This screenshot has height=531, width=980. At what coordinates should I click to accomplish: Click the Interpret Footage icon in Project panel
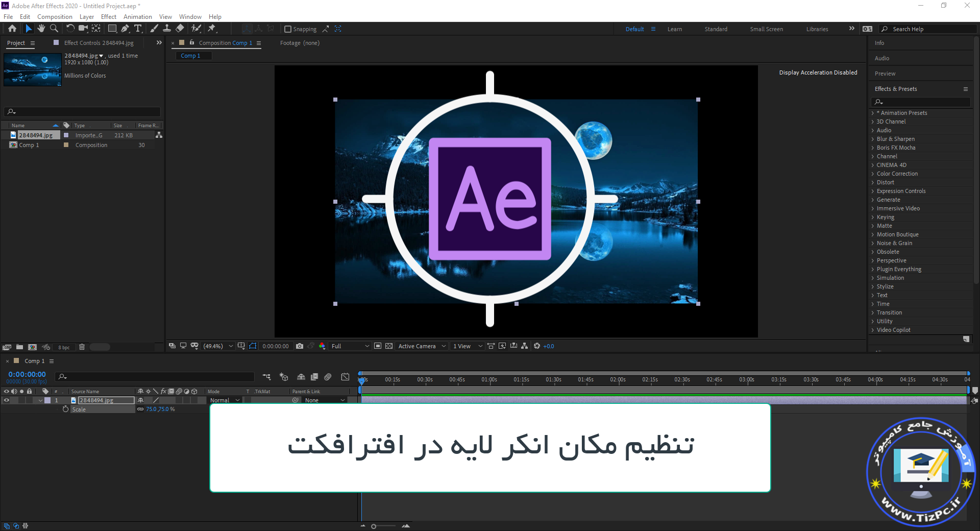click(7, 347)
